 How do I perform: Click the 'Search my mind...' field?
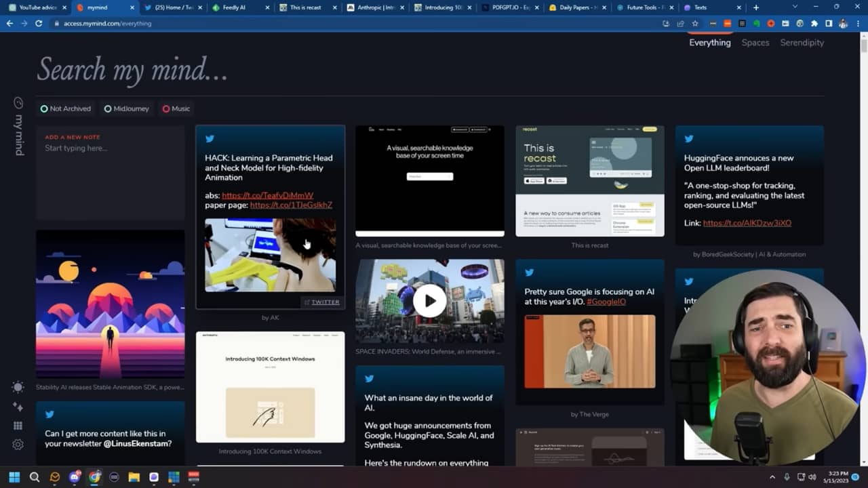point(430,69)
